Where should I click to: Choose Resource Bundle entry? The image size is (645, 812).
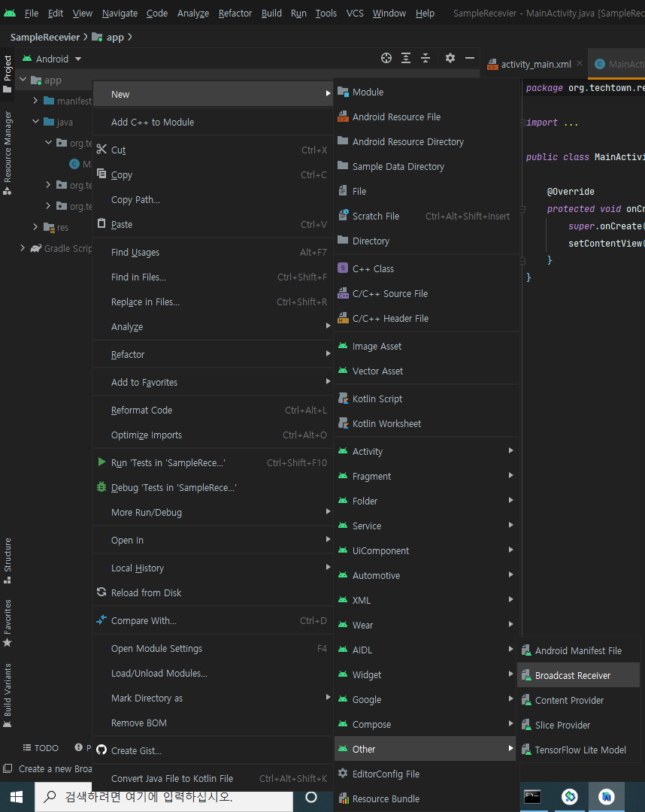coord(425,798)
